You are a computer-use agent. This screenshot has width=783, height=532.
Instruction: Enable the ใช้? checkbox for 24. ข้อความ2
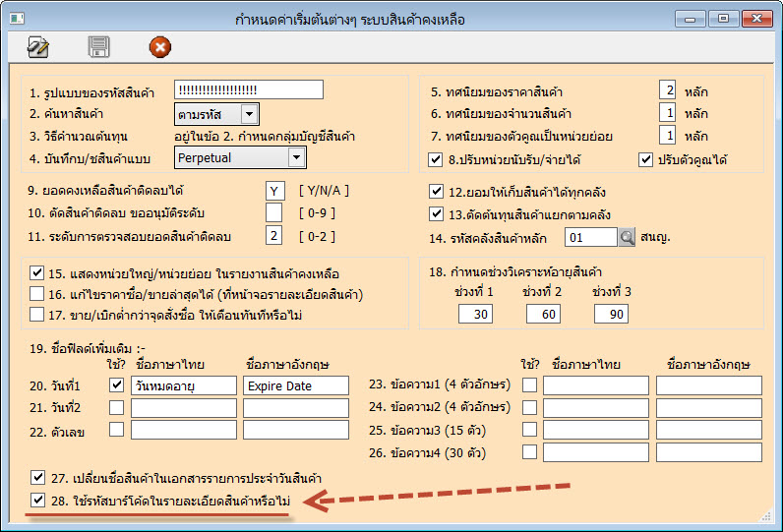(529, 407)
